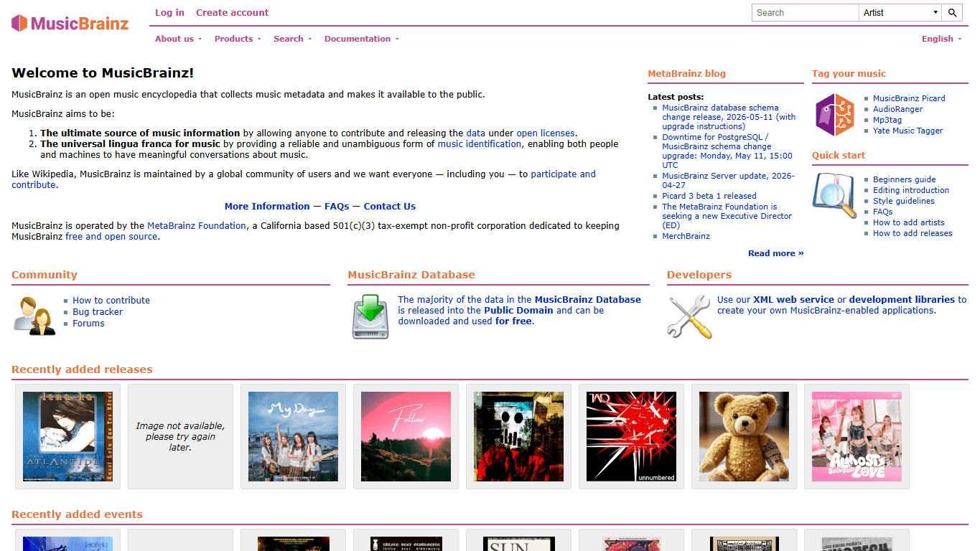Open the search type Artist dropdown
The height and width of the screenshot is (551, 980).
point(900,13)
